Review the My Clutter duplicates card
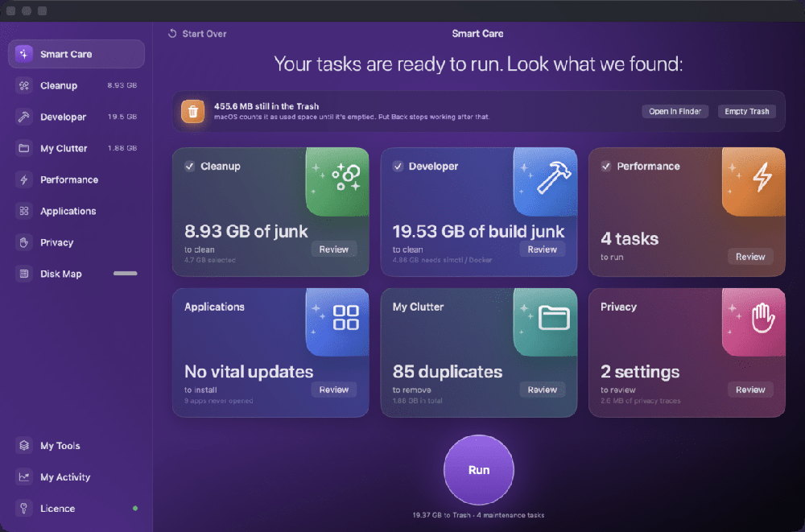 click(x=542, y=390)
